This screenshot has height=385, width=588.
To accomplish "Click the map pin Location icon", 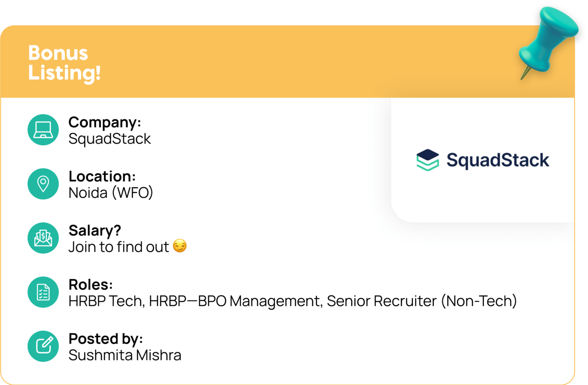I will [x=43, y=184].
